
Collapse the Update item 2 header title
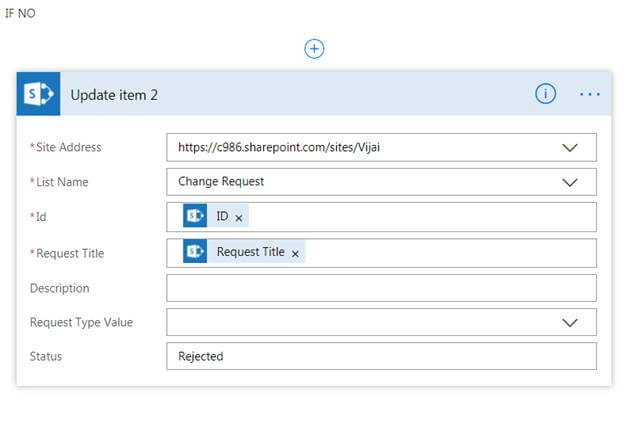pyautogui.click(x=114, y=95)
